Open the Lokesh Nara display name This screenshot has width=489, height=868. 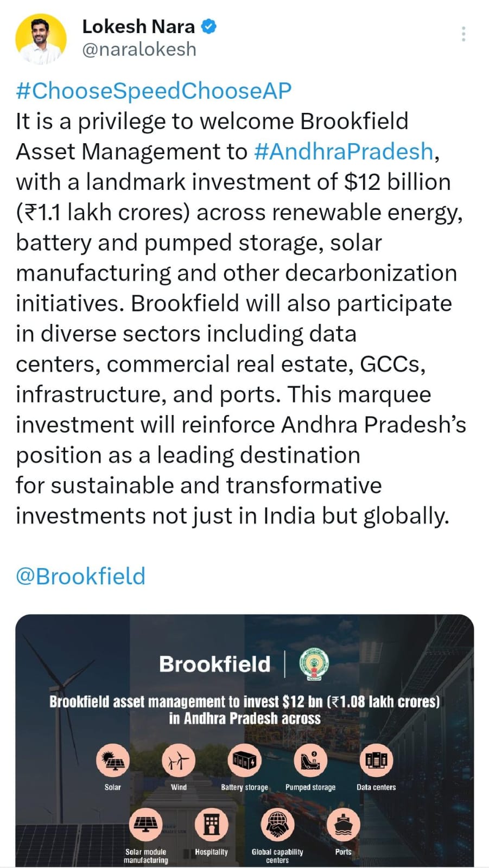tap(138, 26)
